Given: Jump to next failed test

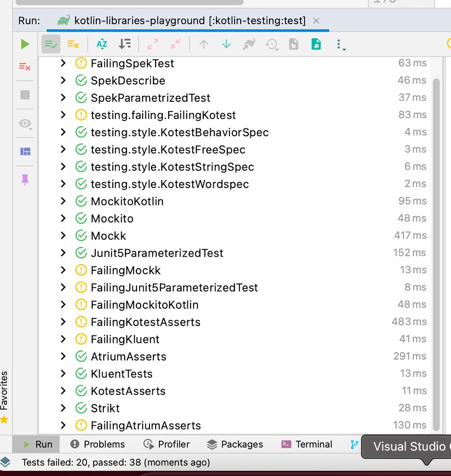Looking at the screenshot, I should pyautogui.click(x=225, y=44).
